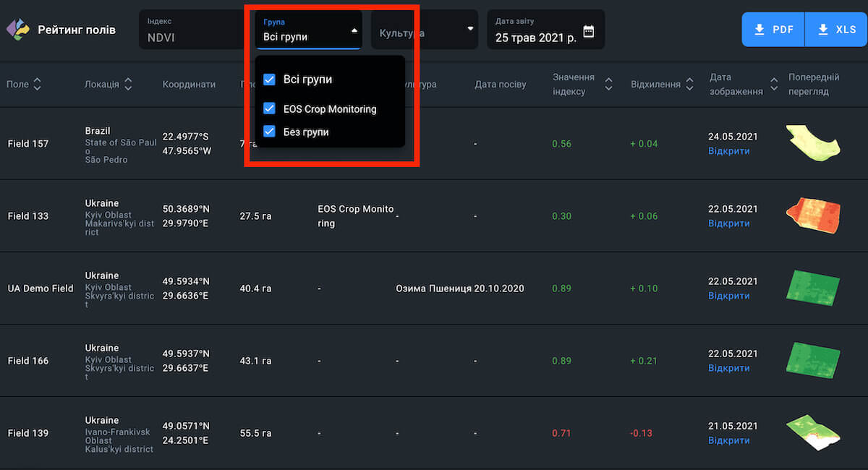
Task: Sort table by Поле column arrows
Action: click(x=37, y=85)
